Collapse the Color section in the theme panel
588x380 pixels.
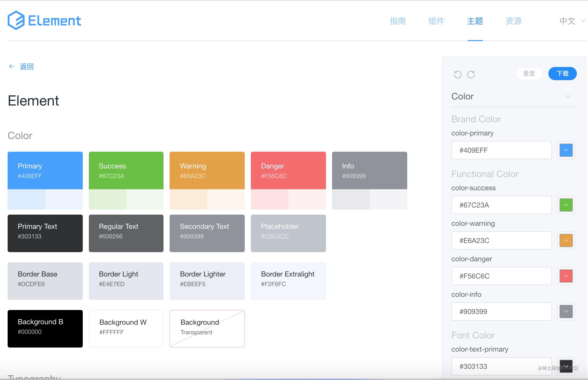pyautogui.click(x=568, y=96)
